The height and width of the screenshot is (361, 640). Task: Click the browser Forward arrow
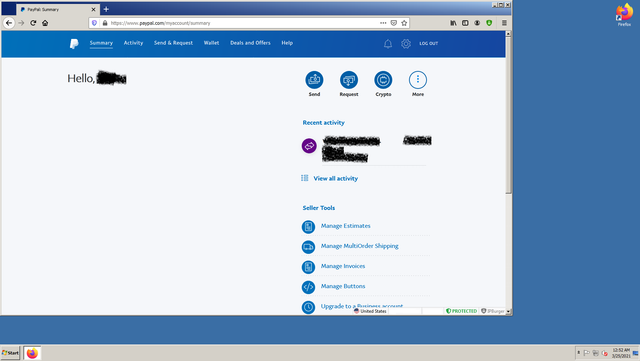coord(21,23)
